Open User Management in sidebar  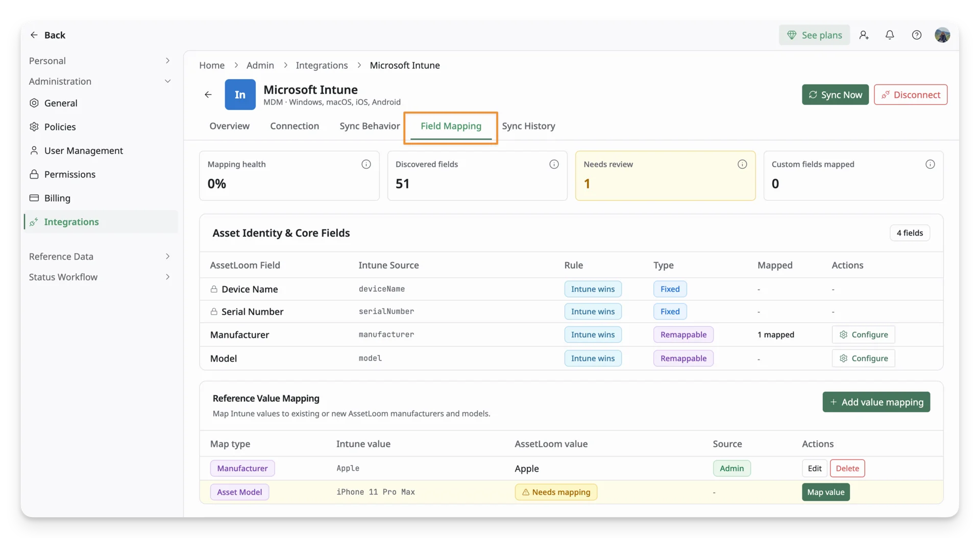tap(100, 150)
